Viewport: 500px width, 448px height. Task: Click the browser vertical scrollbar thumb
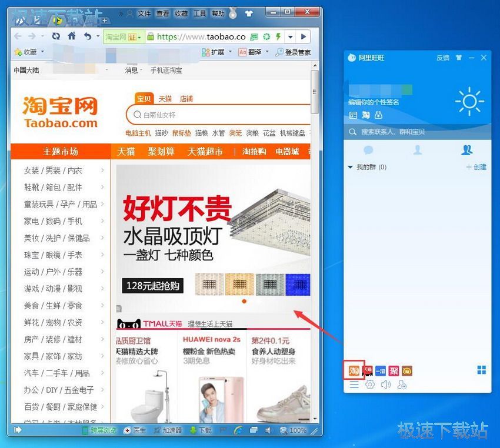315,92
